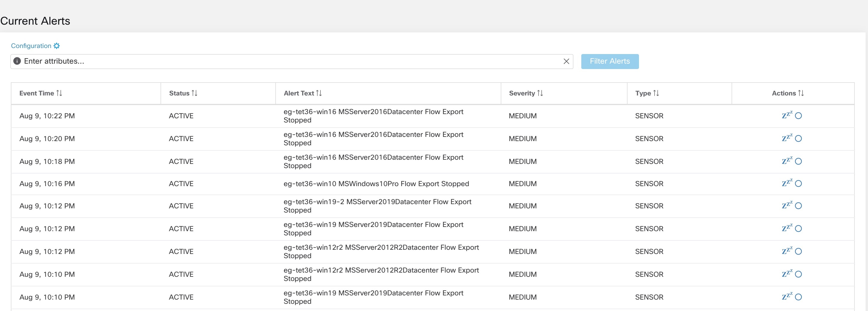The width and height of the screenshot is (868, 311).
Task: Snooze the 10:20 PM win16 alert
Action: tap(787, 138)
